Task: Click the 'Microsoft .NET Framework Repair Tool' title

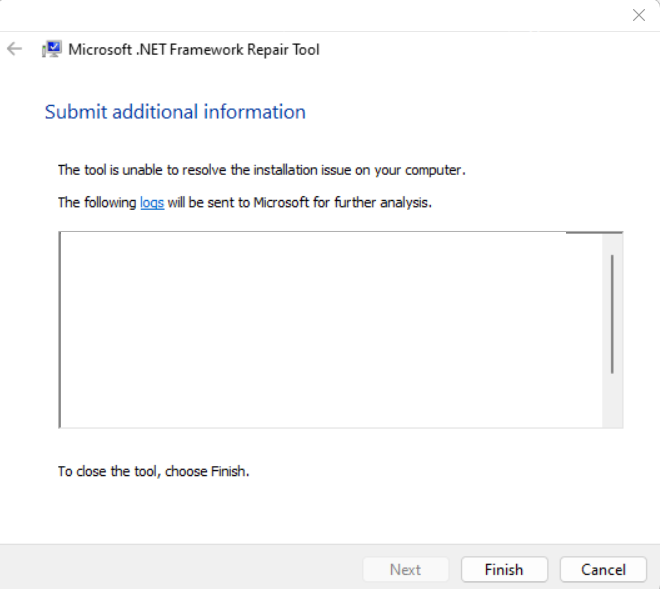Action: [194, 50]
